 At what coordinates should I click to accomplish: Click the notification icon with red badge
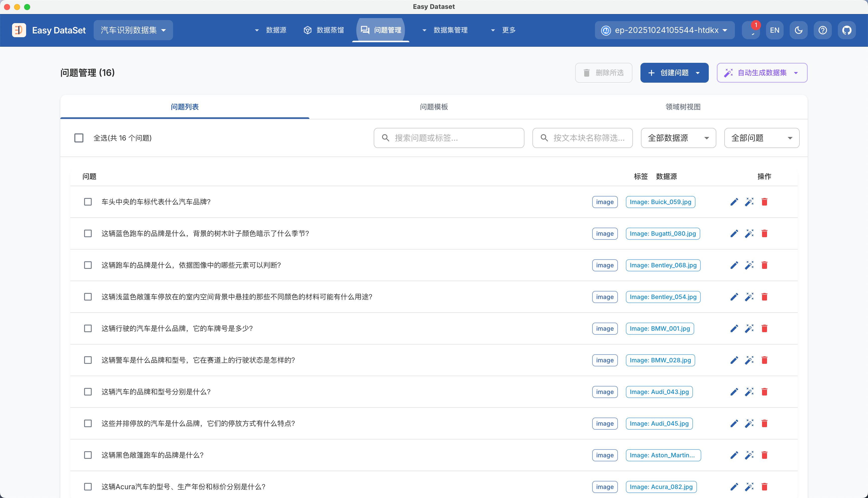751,30
